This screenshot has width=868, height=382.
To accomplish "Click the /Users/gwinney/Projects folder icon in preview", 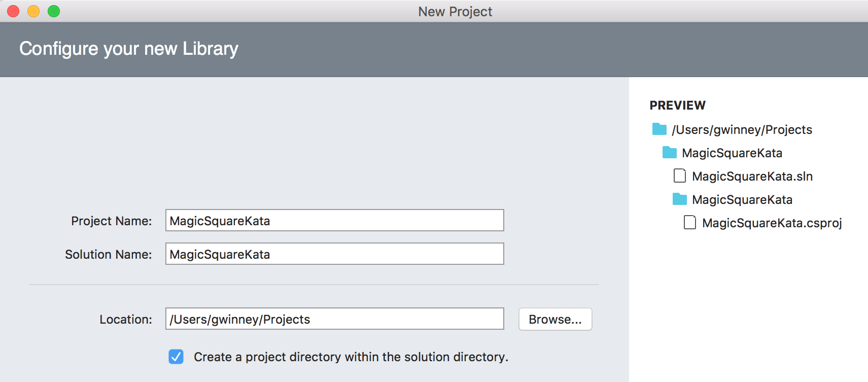I will (x=659, y=129).
